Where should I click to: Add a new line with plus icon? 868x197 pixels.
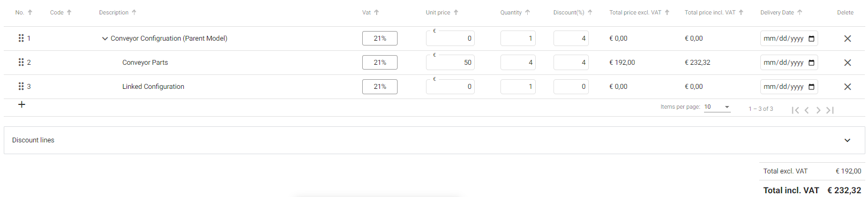coord(21,104)
